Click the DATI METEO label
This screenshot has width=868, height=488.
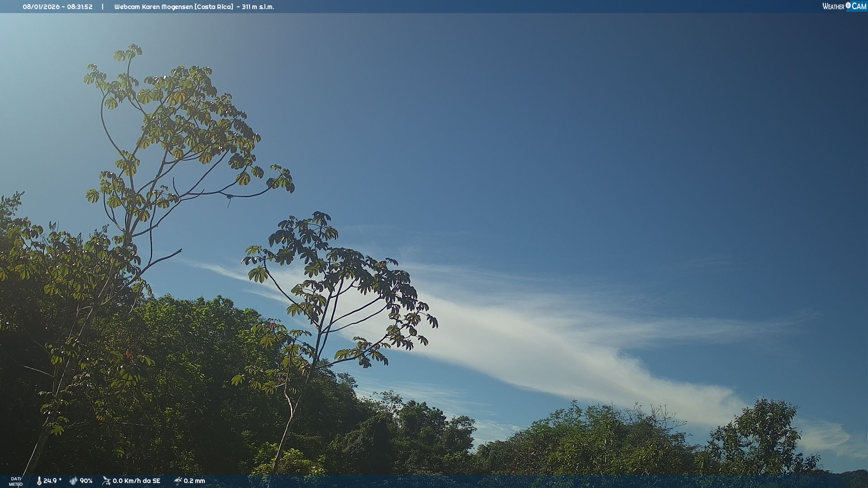click(16, 481)
